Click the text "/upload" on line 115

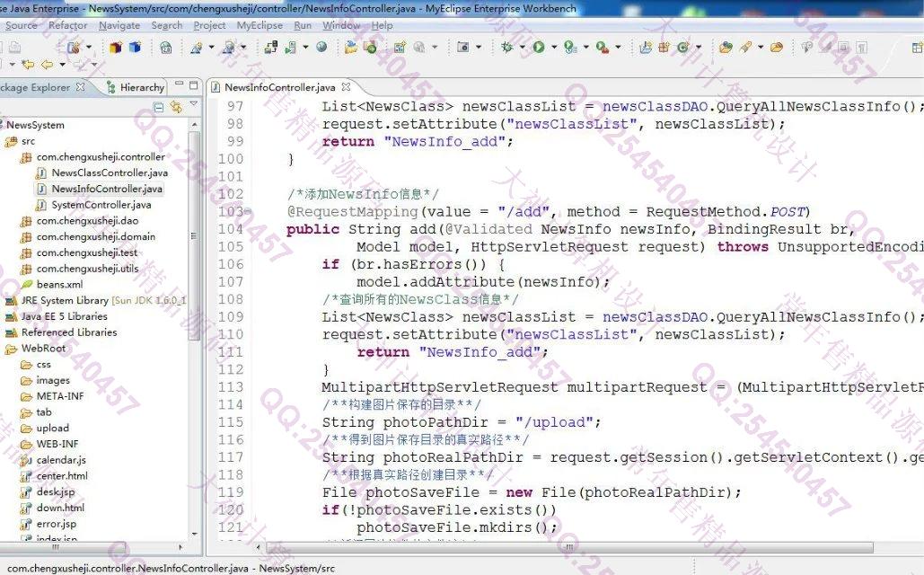(x=555, y=422)
